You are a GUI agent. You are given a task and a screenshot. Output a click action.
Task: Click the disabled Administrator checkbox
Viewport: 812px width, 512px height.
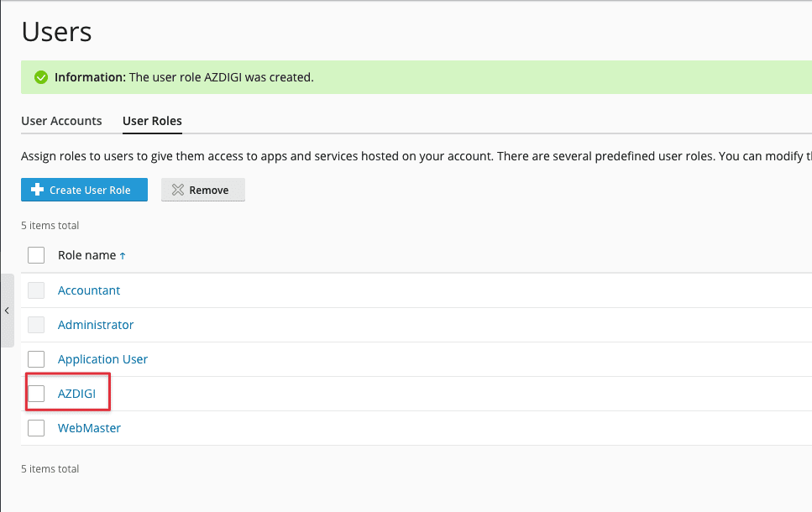point(36,325)
